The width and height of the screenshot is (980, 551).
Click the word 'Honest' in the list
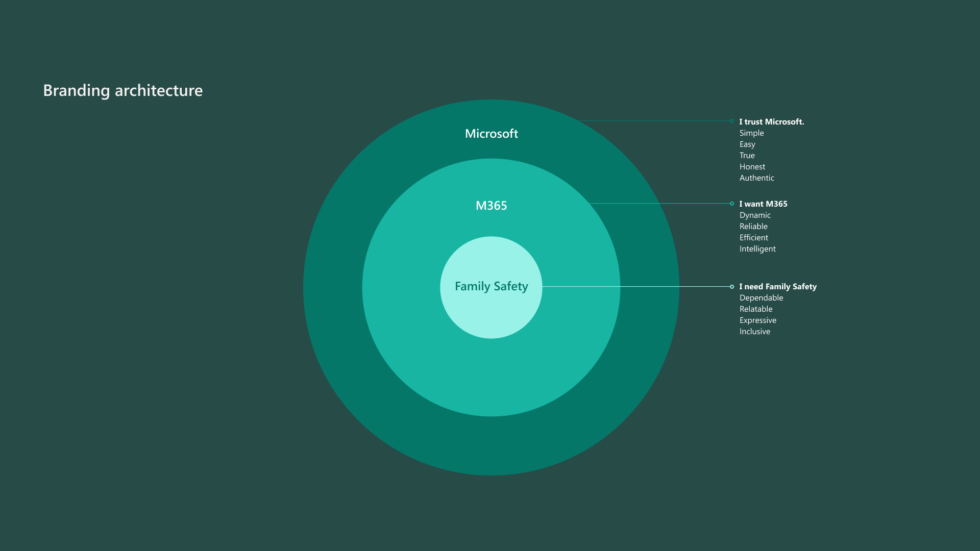click(x=752, y=167)
